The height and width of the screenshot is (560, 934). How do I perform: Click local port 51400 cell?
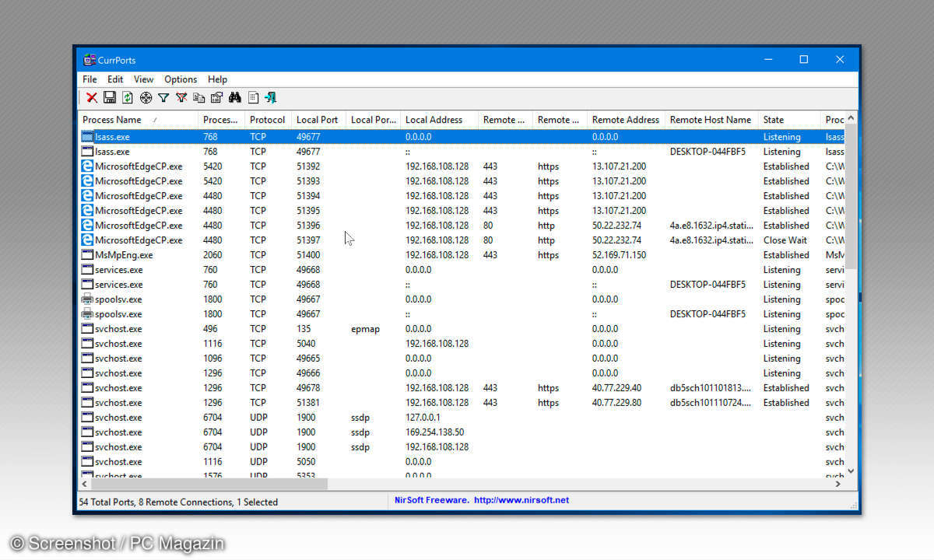[308, 255]
